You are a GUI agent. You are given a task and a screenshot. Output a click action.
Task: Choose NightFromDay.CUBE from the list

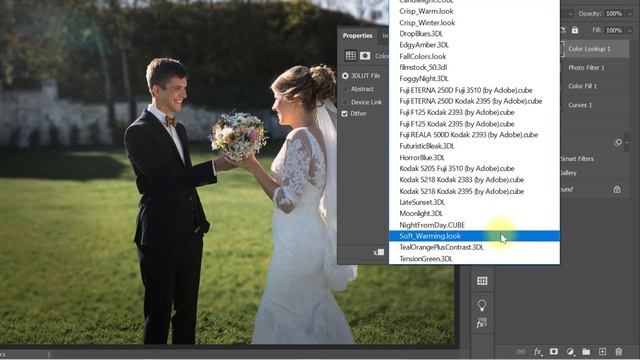tap(474, 225)
